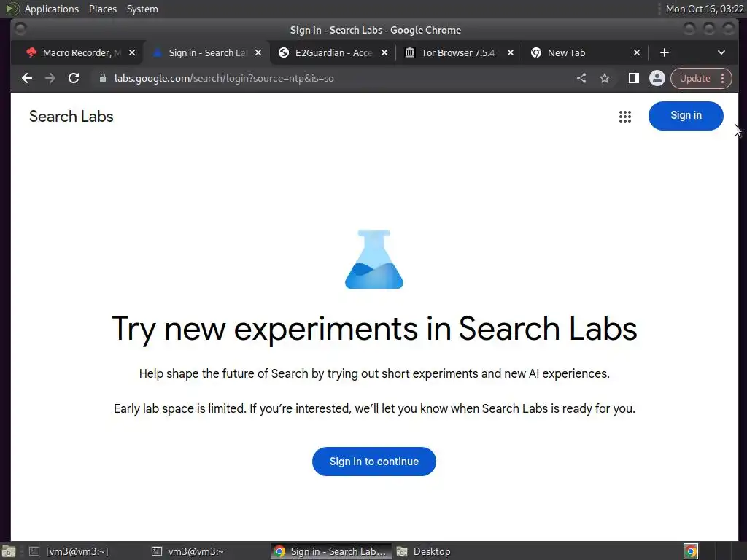Viewport: 747px width, 560px height.
Task: Click the window menu button in titlebar
Action: (x=20, y=29)
